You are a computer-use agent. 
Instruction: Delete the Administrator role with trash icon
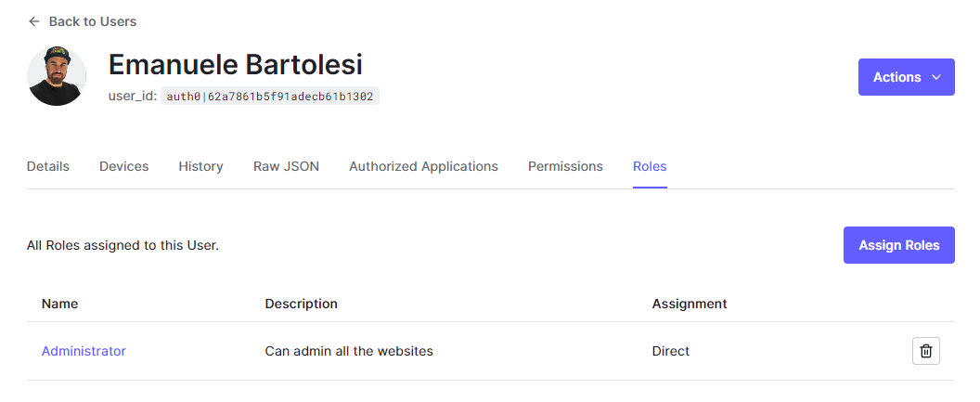[x=925, y=351]
